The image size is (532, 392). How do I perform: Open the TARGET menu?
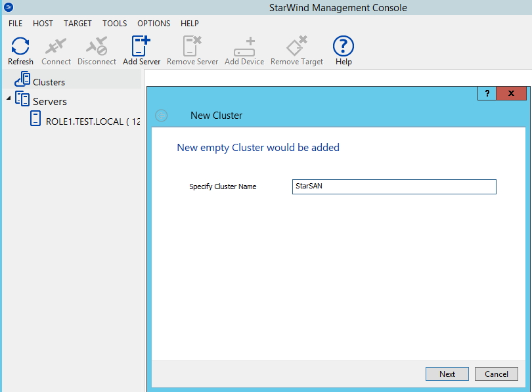(x=78, y=24)
